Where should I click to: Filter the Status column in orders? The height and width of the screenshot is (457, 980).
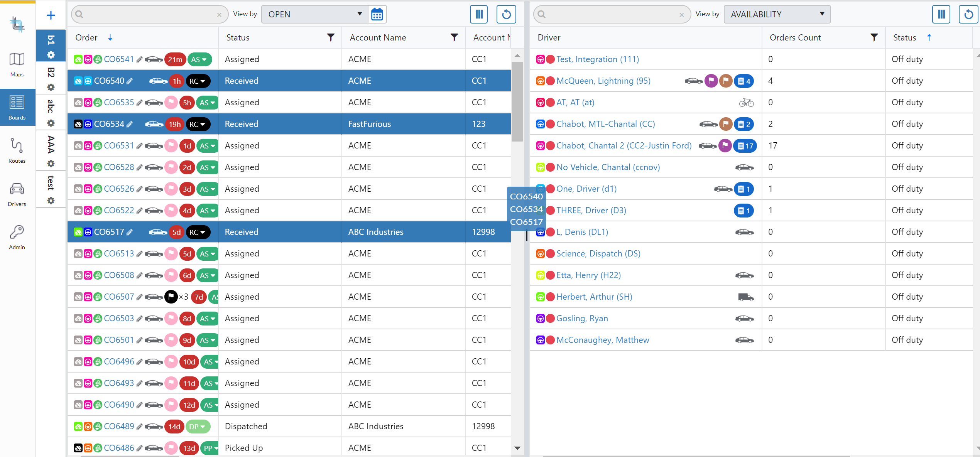pyautogui.click(x=331, y=37)
